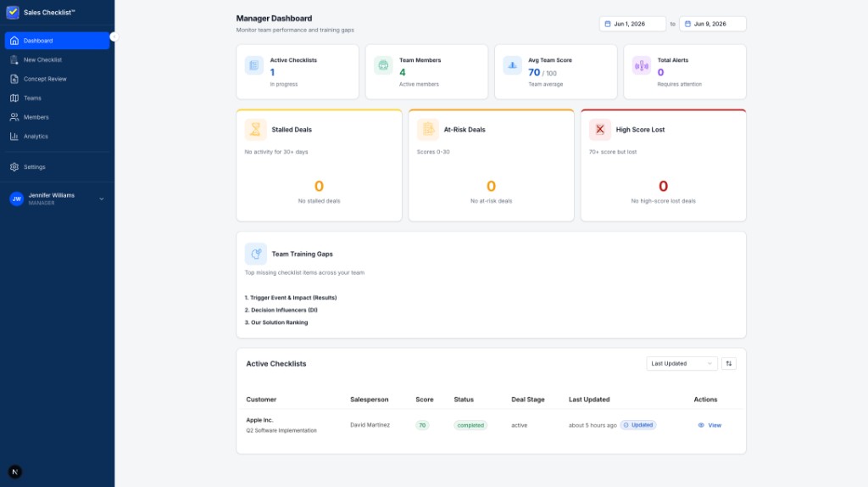Click the Avg Team Score card icon
Screen dimensions: 868x487
[512, 65]
